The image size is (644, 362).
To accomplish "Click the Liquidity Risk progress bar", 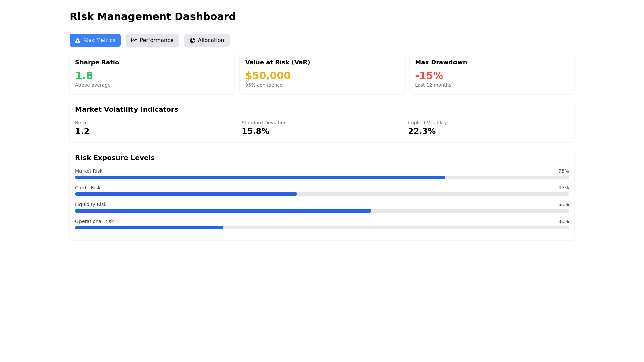I will tap(322, 211).
